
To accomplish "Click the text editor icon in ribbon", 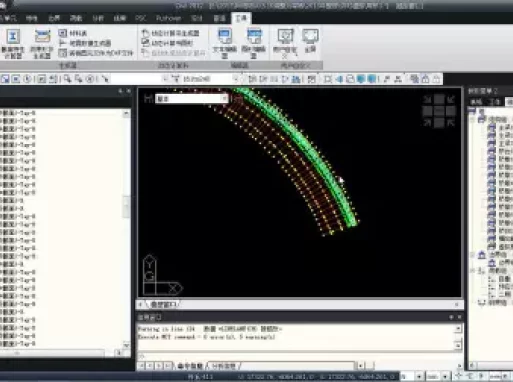I will 225,43.
